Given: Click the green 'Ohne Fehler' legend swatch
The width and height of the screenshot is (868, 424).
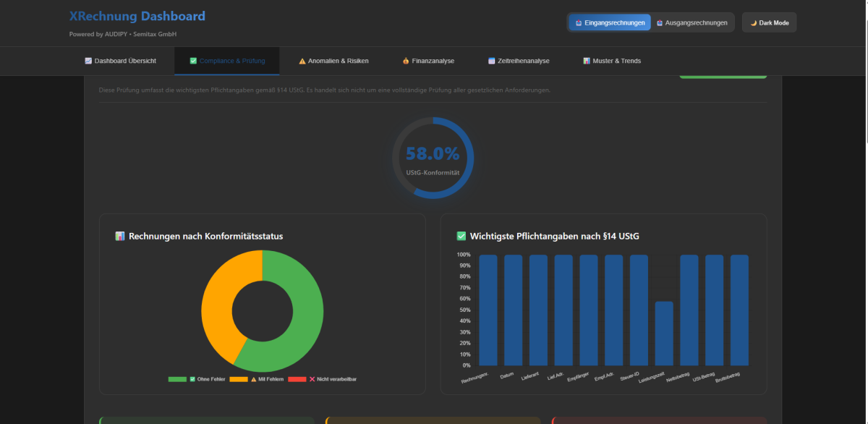Looking at the screenshot, I should pos(177,379).
